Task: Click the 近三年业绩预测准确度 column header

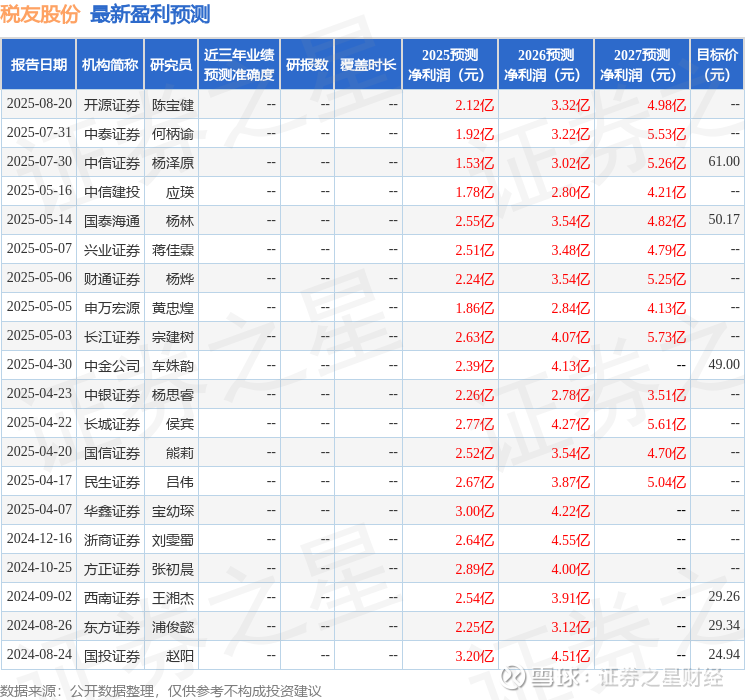Action: [x=239, y=65]
